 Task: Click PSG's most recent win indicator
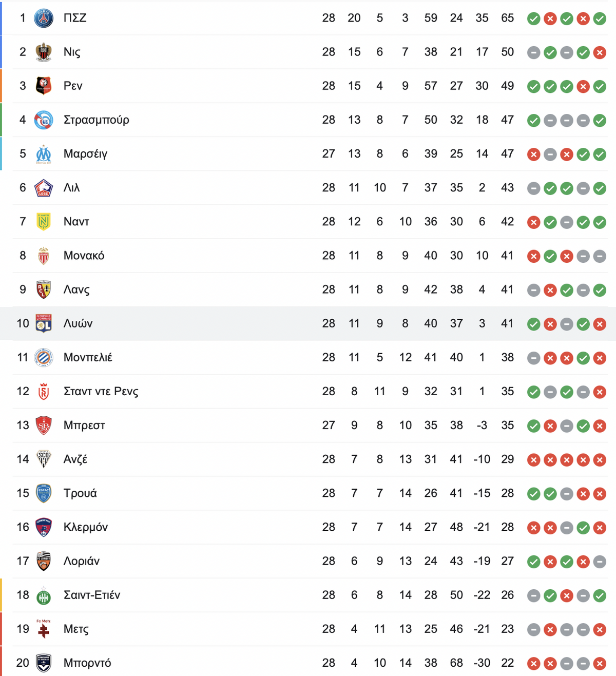click(600, 18)
